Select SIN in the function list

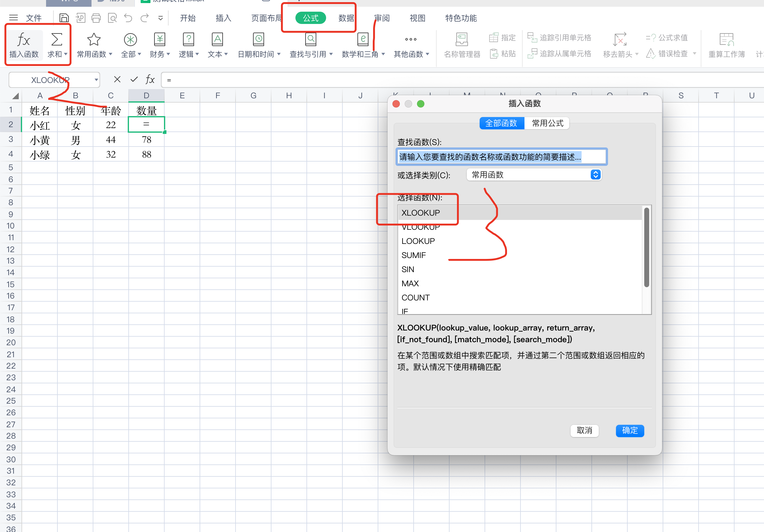coord(520,269)
